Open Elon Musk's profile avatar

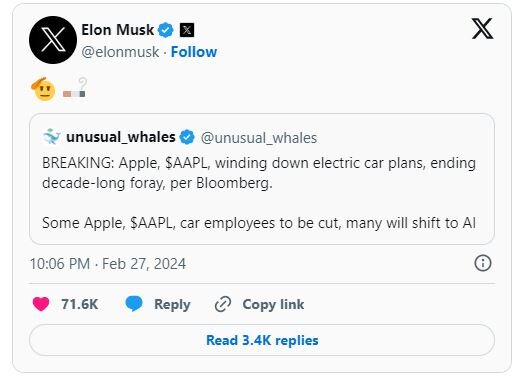[53, 40]
